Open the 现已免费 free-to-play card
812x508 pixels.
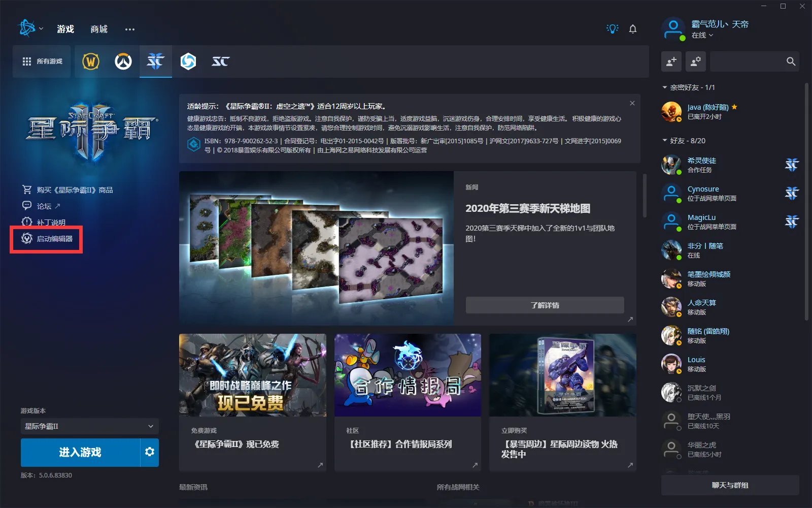253,402
